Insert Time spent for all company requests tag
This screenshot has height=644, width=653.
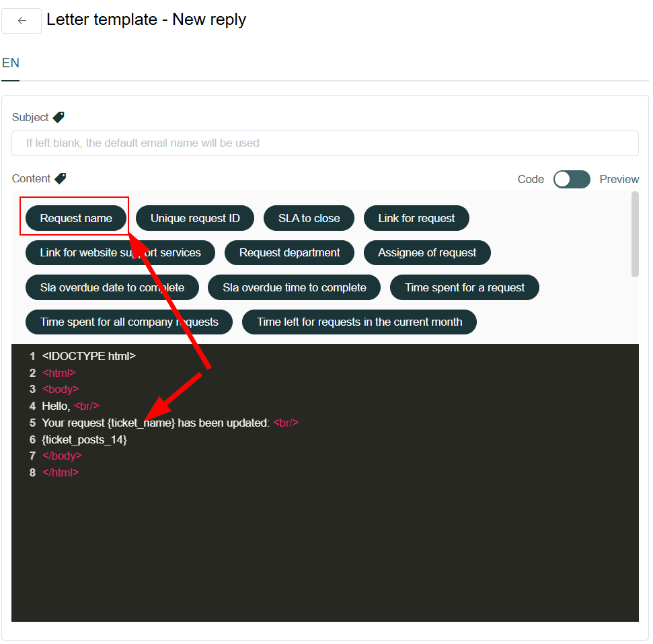coord(129,322)
